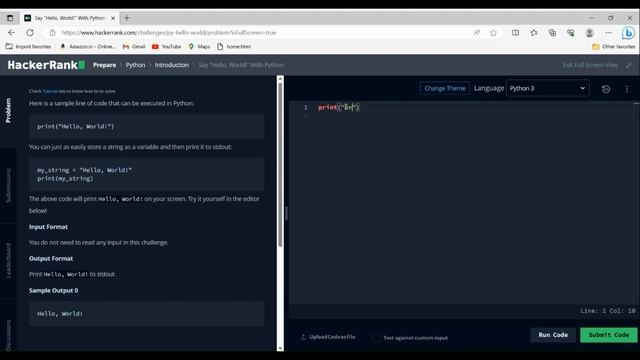Screen dimensions: 640x360
Task: Reset code with the restore icon
Action: 606,89
